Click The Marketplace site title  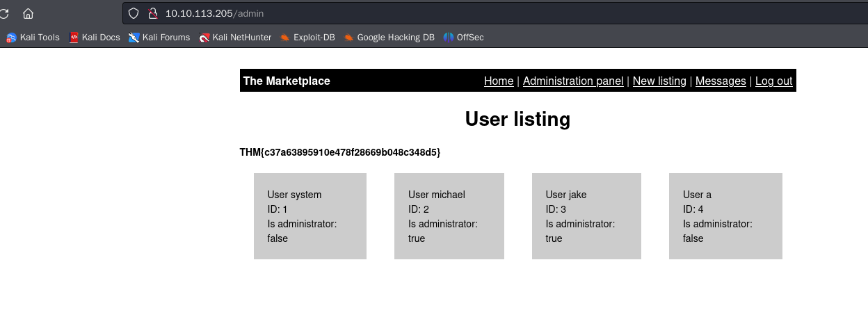tap(287, 81)
